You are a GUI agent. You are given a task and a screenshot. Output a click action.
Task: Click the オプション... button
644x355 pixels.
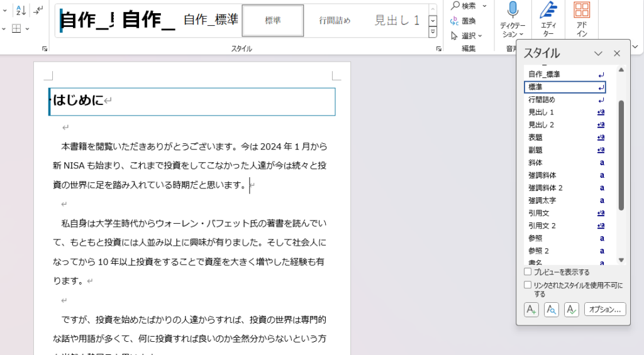click(x=605, y=309)
